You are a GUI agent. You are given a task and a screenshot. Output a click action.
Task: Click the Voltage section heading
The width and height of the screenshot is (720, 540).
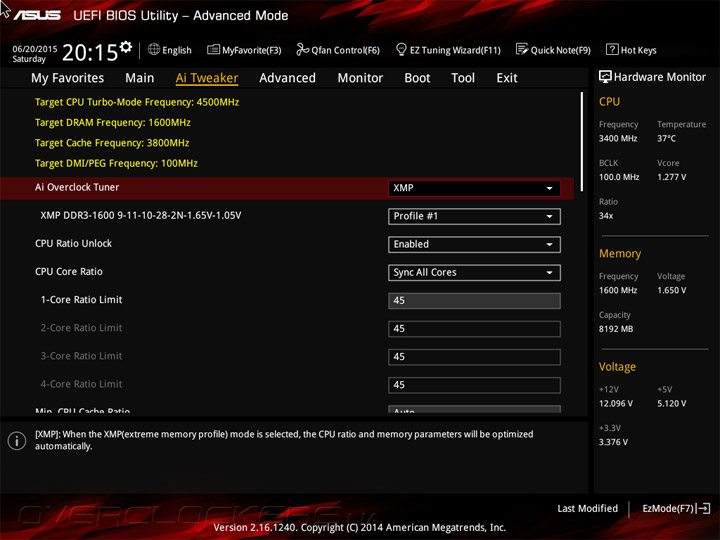[x=617, y=366]
